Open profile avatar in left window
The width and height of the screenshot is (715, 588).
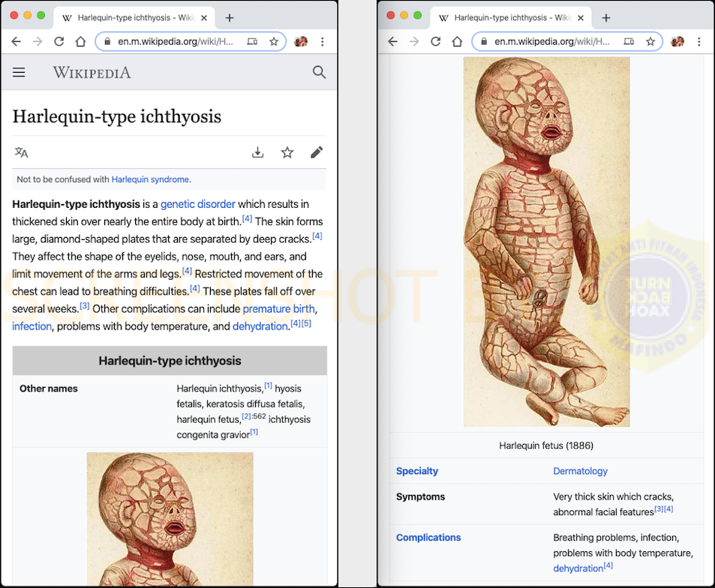coord(301,41)
